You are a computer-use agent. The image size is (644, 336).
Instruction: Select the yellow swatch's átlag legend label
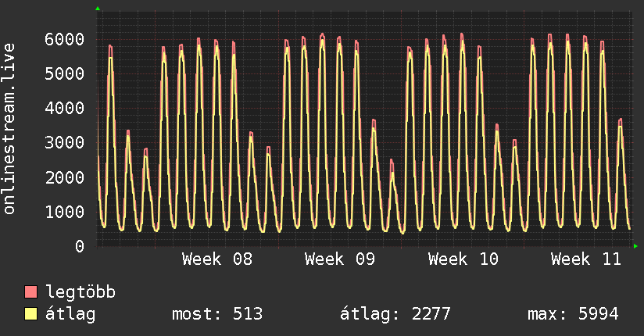pos(70,315)
